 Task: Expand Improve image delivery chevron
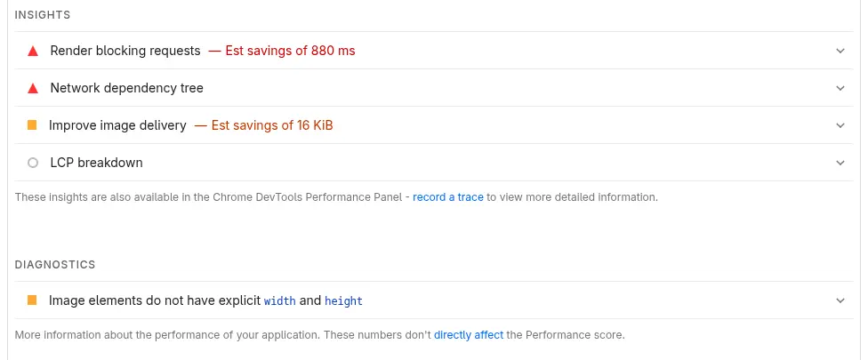pyautogui.click(x=840, y=125)
